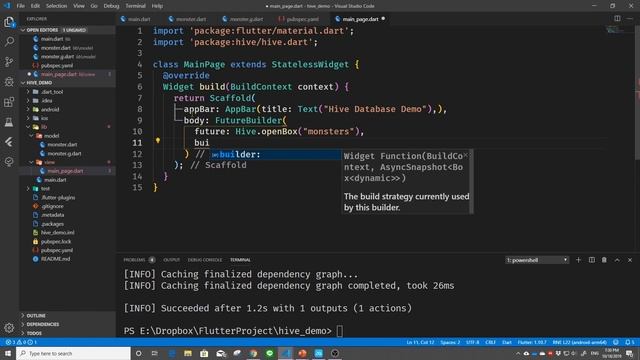Image resolution: width=640 pixels, height=360 pixels.
Task: Open Task View on the taskbar
Action: click(x=155, y=353)
